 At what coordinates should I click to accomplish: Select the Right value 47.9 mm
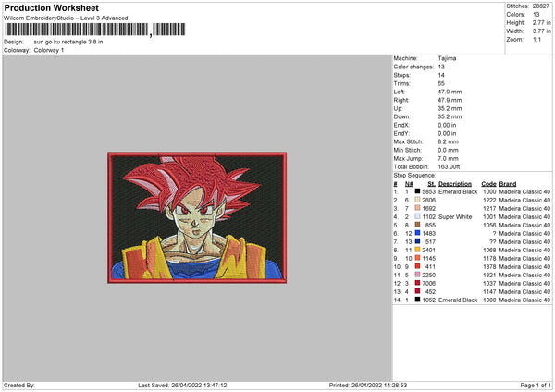450,100
